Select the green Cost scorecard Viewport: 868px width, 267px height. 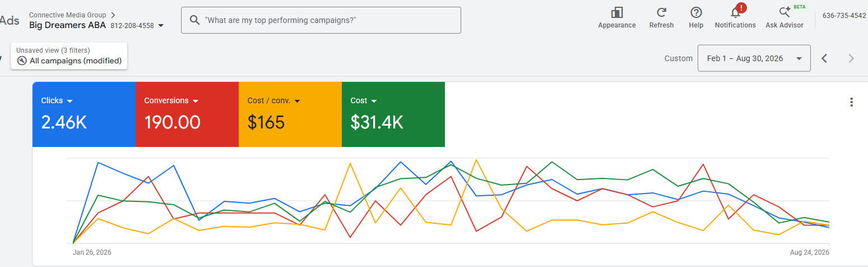(x=393, y=114)
